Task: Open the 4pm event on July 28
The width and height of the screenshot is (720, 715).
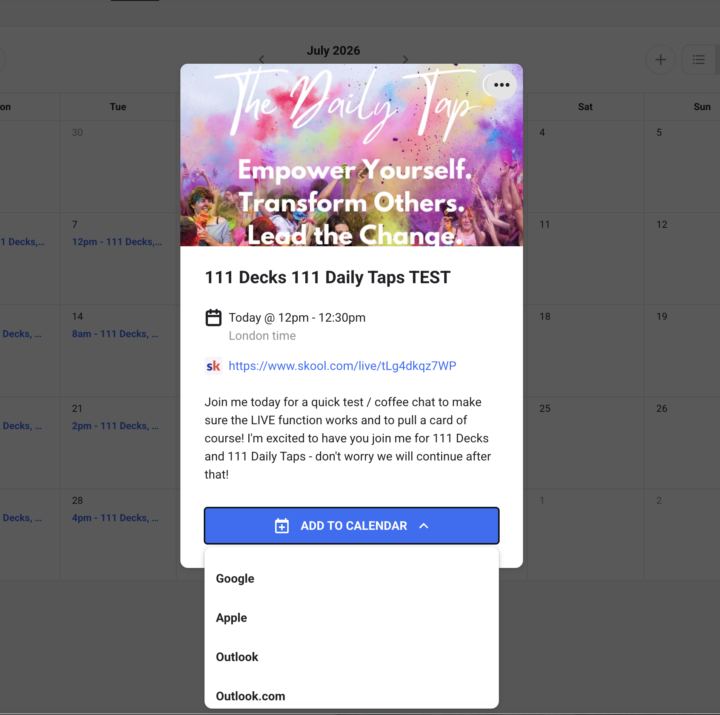Action: click(x=115, y=518)
